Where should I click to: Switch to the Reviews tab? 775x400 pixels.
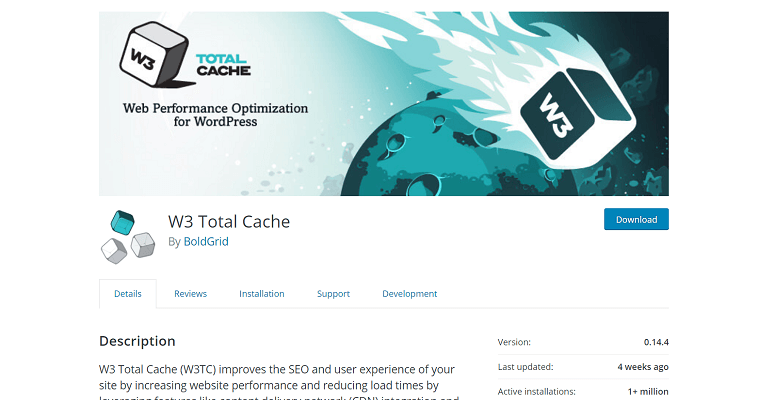pyautogui.click(x=190, y=294)
